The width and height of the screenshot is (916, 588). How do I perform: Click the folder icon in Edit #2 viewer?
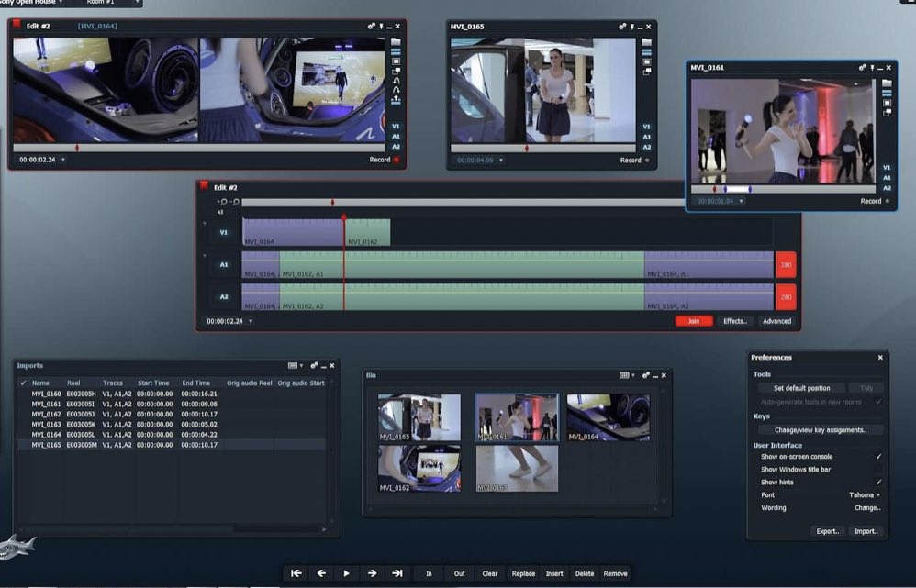coord(397,42)
